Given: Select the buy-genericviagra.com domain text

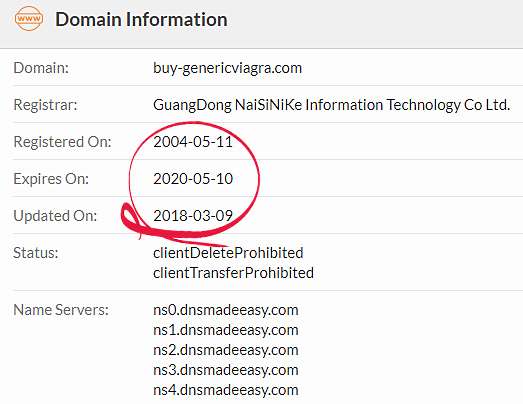Looking at the screenshot, I should point(227,68).
